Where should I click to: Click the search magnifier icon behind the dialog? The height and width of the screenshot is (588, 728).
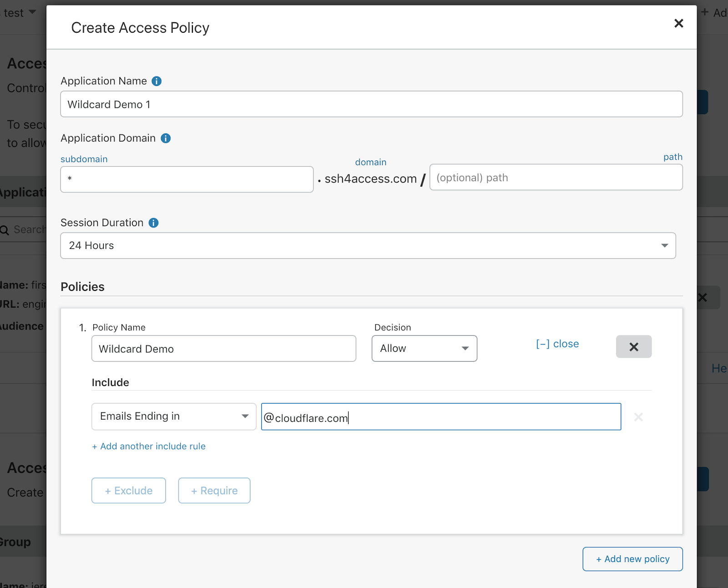click(5, 229)
